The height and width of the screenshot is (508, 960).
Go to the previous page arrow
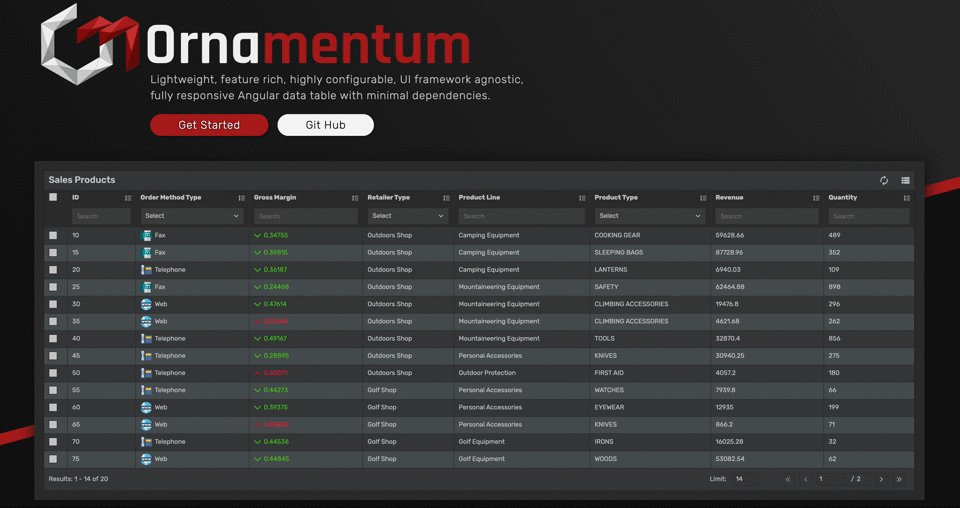pyautogui.click(x=806, y=479)
